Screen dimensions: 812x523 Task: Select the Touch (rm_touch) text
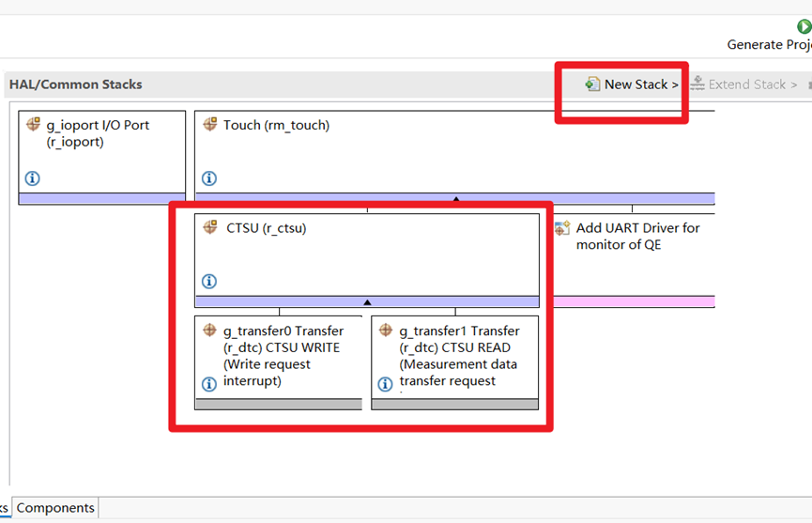point(277,125)
